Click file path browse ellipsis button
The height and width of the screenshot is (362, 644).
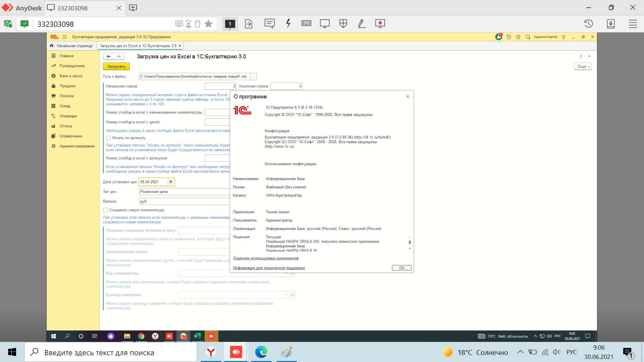(254, 77)
